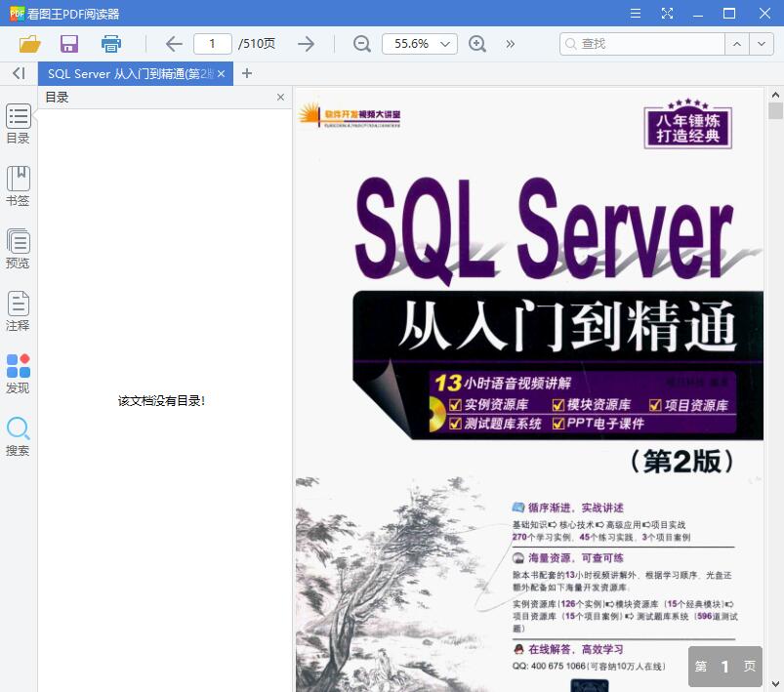Jump to previous search result arrow
Image resolution: width=784 pixels, height=692 pixels.
click(737, 44)
